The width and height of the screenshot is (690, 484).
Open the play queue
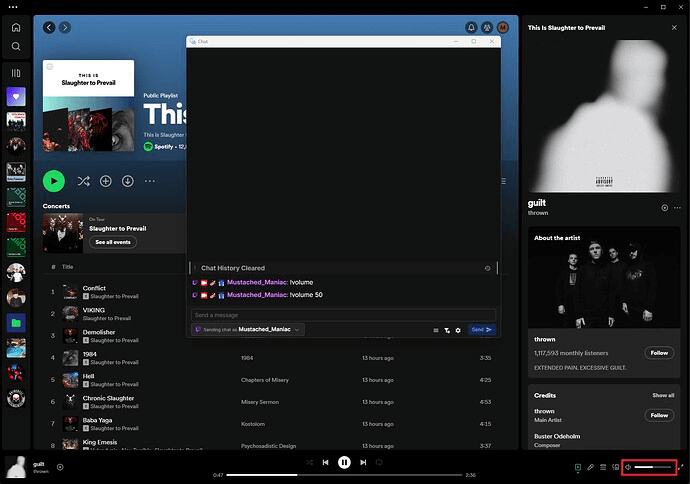pos(603,467)
